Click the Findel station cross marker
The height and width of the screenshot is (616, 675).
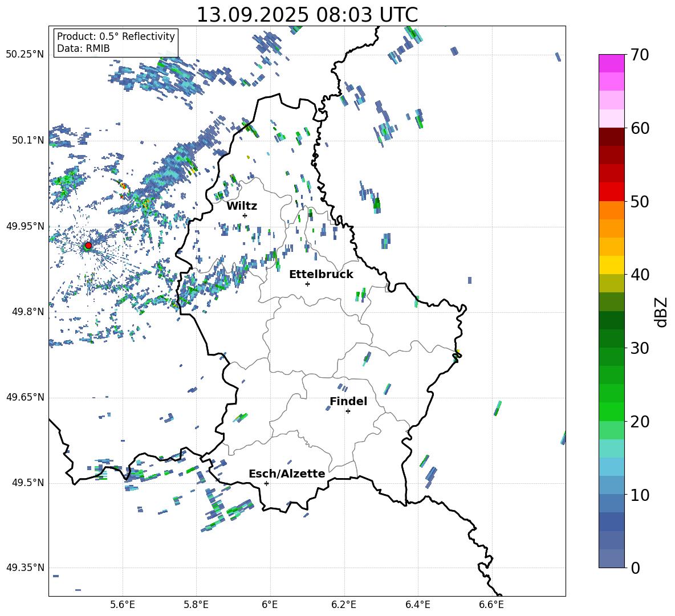coord(348,411)
